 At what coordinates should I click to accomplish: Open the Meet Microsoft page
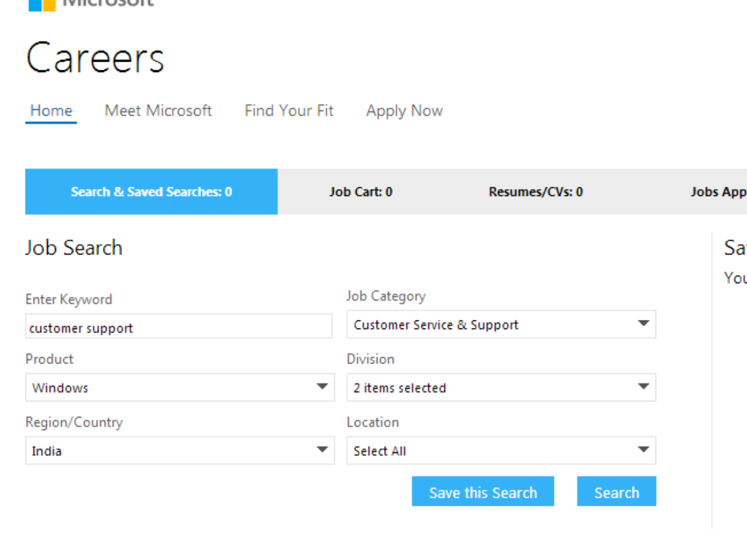tap(158, 111)
